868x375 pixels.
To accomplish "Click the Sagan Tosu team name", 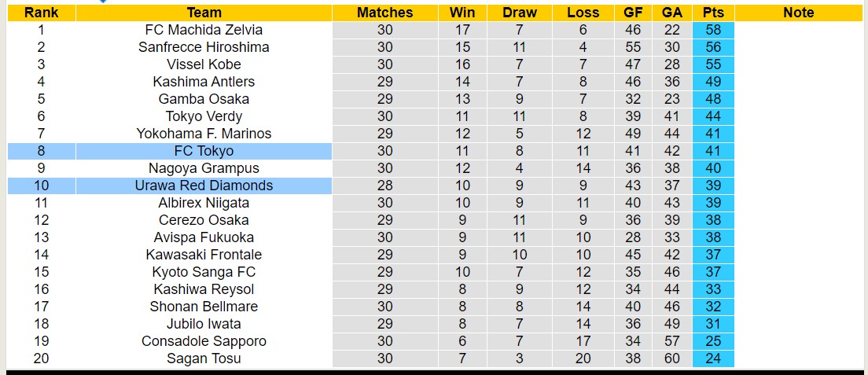I will (204, 358).
